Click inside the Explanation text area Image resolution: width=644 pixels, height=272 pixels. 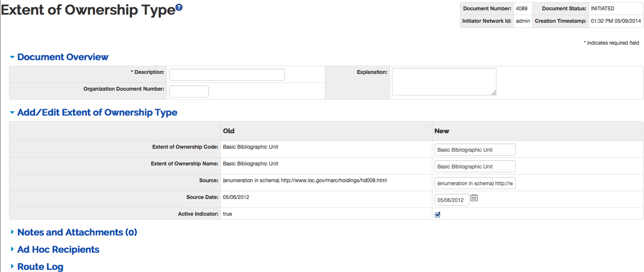(444, 81)
